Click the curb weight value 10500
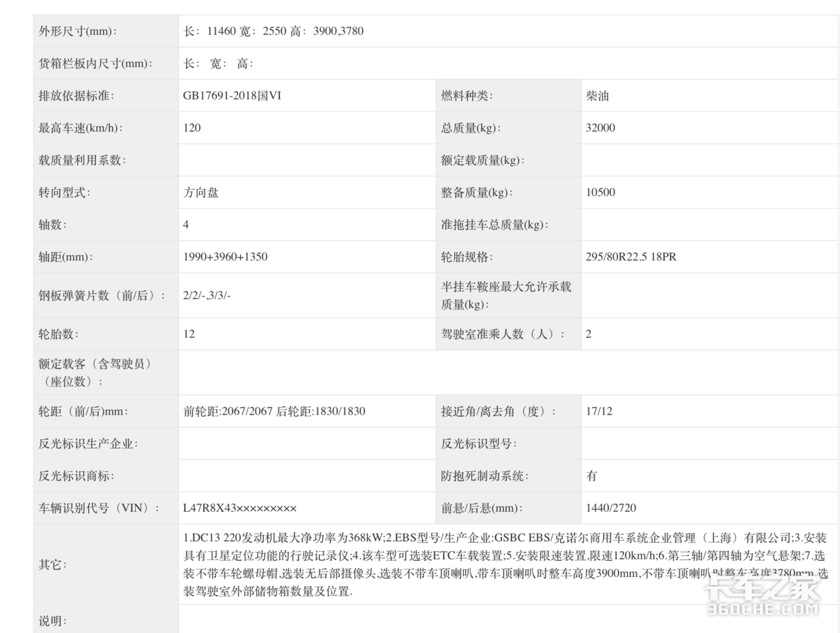 pos(601,192)
